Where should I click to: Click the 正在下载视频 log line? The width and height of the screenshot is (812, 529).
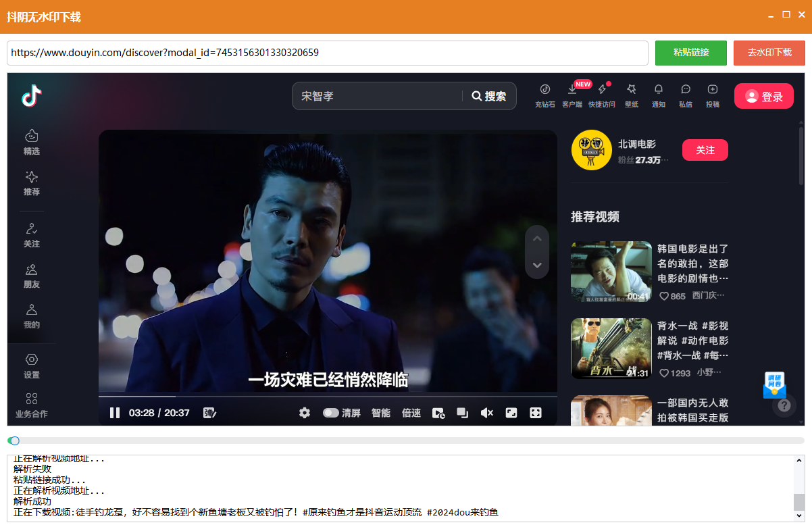[x=256, y=513]
